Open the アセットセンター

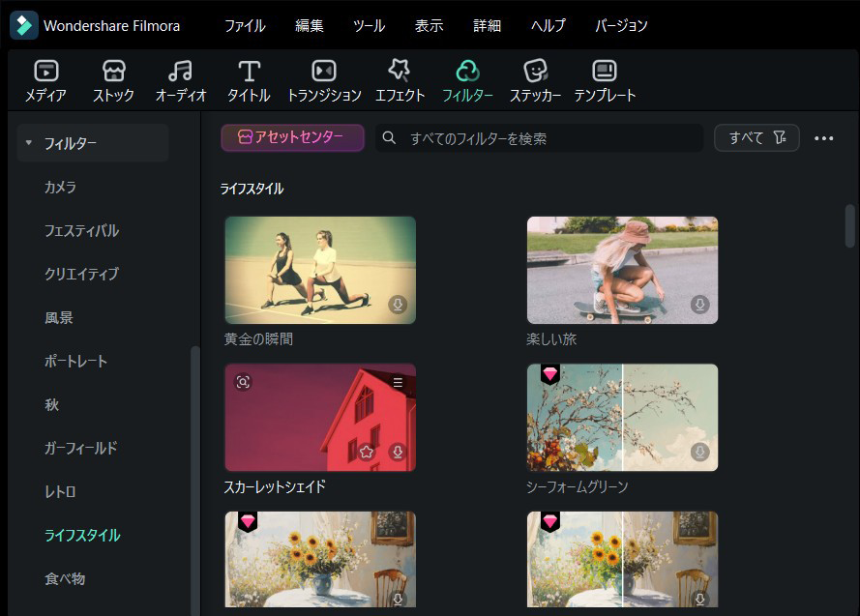click(x=292, y=137)
